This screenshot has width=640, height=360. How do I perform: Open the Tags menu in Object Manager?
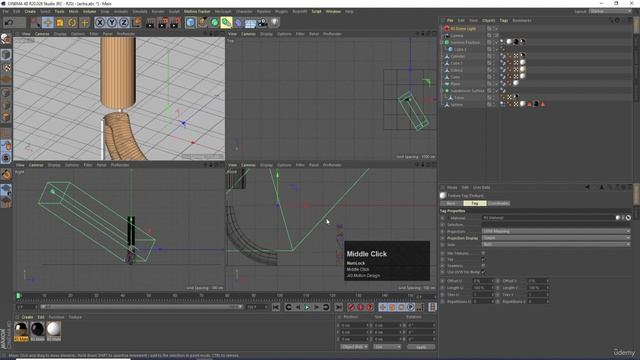pyautogui.click(x=504, y=20)
